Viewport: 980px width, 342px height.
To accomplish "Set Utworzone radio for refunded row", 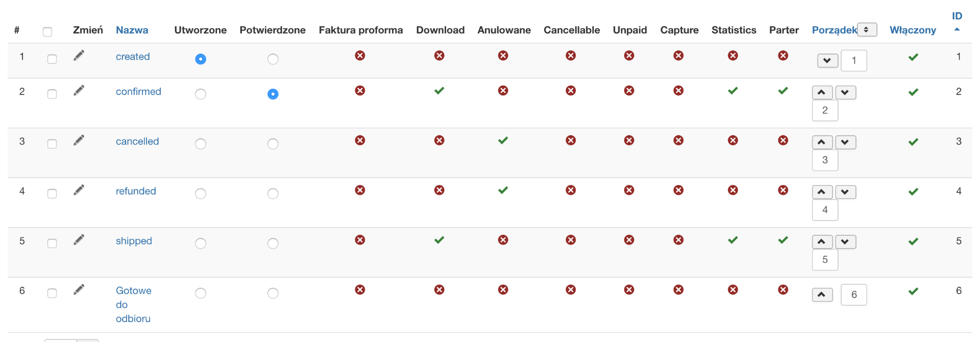I will click(x=201, y=193).
